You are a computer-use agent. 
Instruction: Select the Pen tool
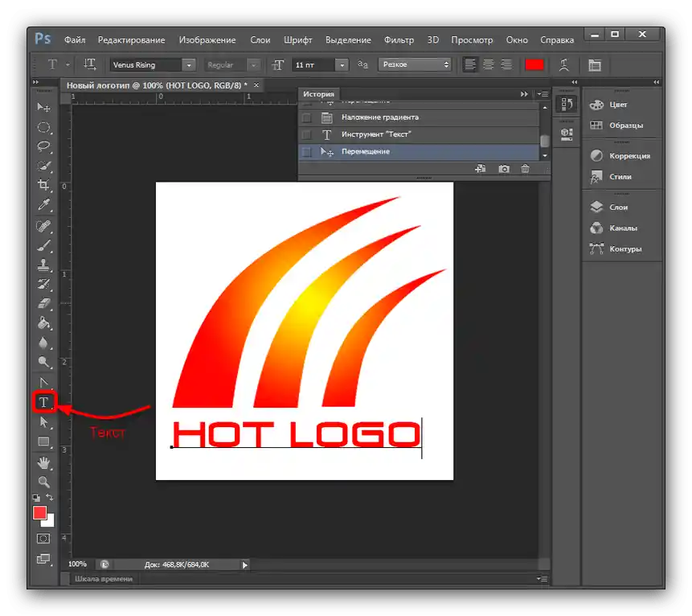point(43,383)
